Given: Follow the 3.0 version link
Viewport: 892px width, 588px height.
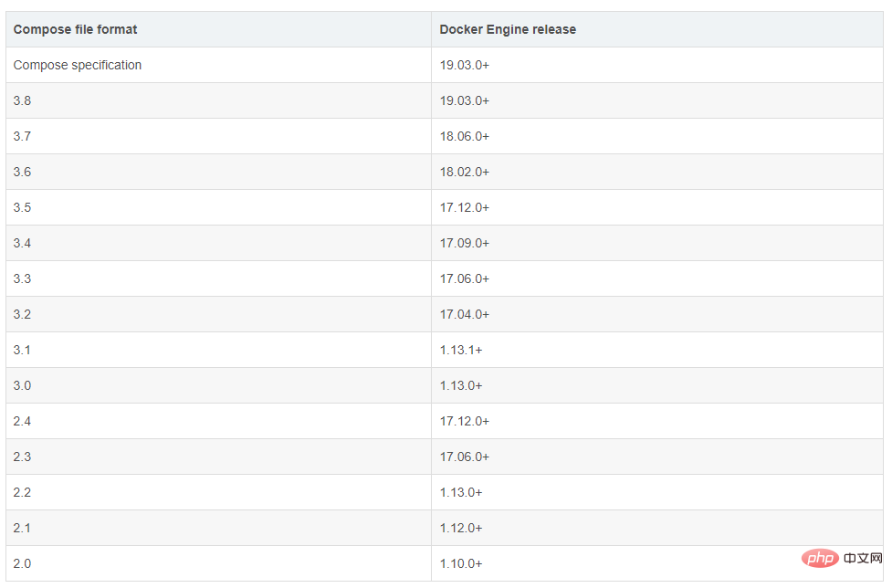Looking at the screenshot, I should pyautogui.click(x=22, y=385).
